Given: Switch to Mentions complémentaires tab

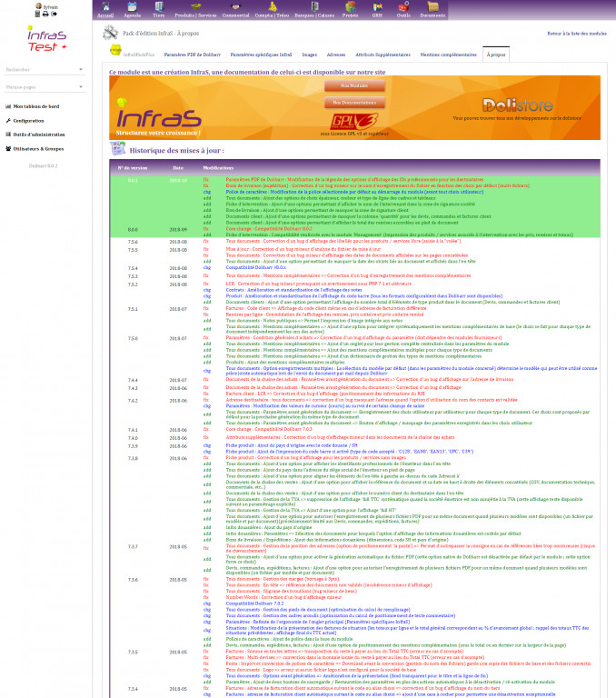Looking at the screenshot, I should tap(448, 55).
